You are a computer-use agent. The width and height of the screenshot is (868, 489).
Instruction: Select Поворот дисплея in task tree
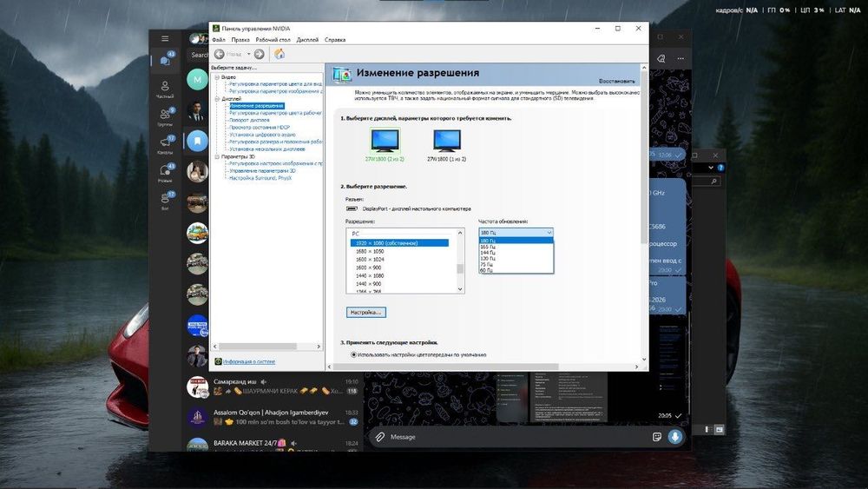(249, 120)
